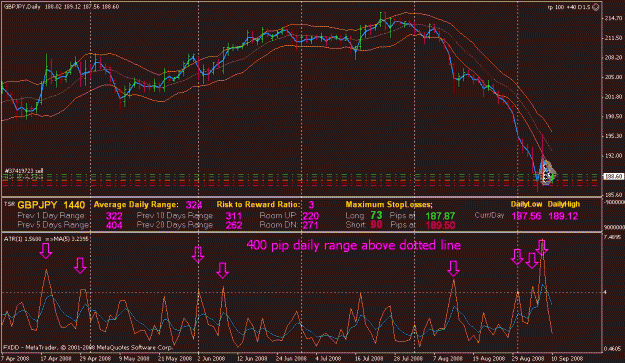This screenshot has height=363, width=625.
Task: Select the #37419723 sell order label
Action: [24, 171]
